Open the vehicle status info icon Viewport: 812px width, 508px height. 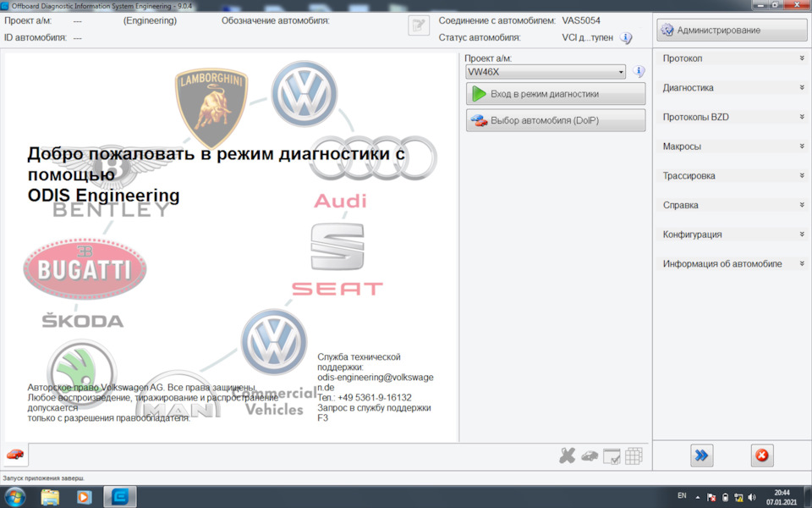(626, 38)
